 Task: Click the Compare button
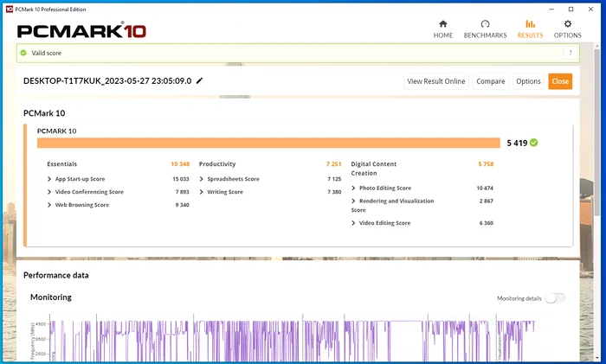[491, 81]
